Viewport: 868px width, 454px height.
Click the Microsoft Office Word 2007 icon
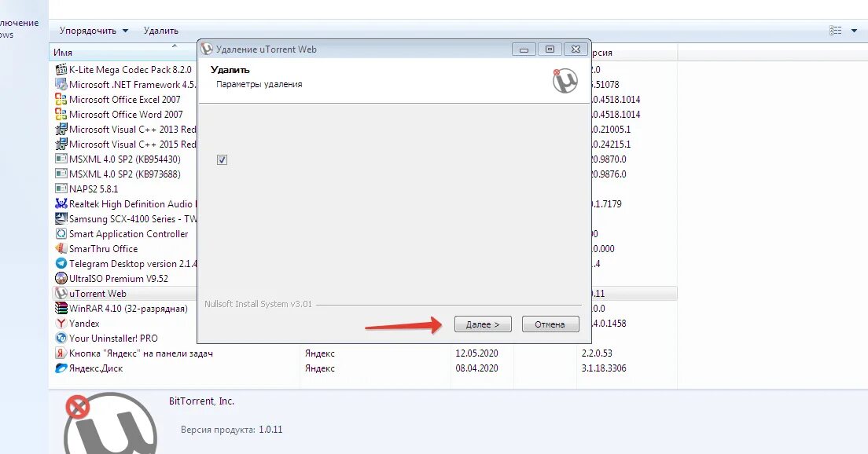(x=61, y=115)
